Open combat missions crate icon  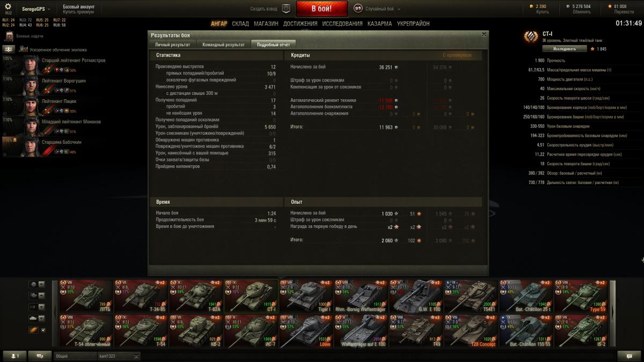[x=9, y=36]
